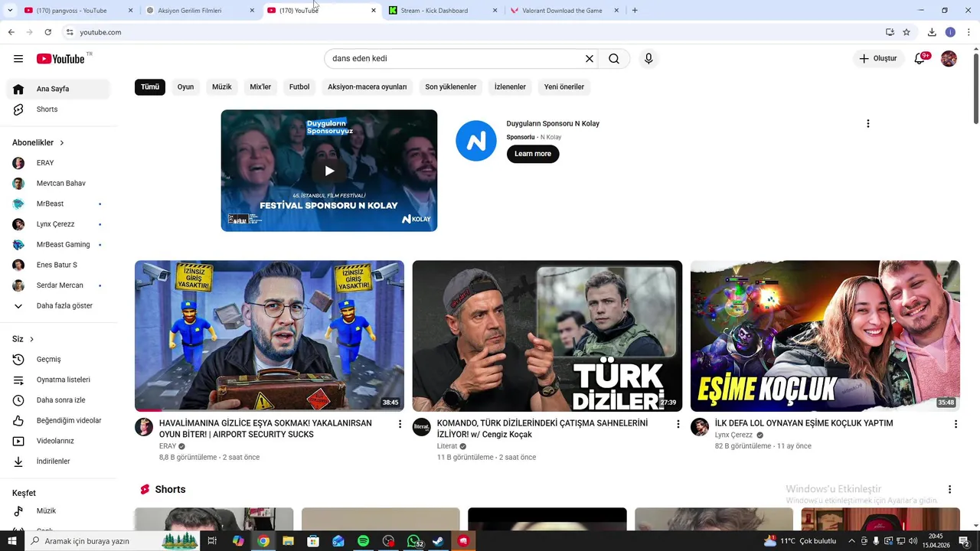The height and width of the screenshot is (551, 980).
Task: Select the İzlenenler chip
Action: (x=510, y=87)
